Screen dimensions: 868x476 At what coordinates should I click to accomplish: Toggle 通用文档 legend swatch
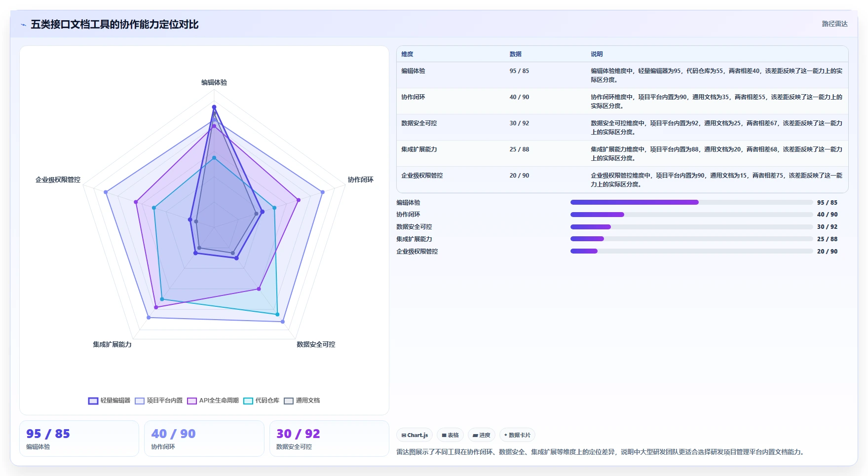pos(289,401)
